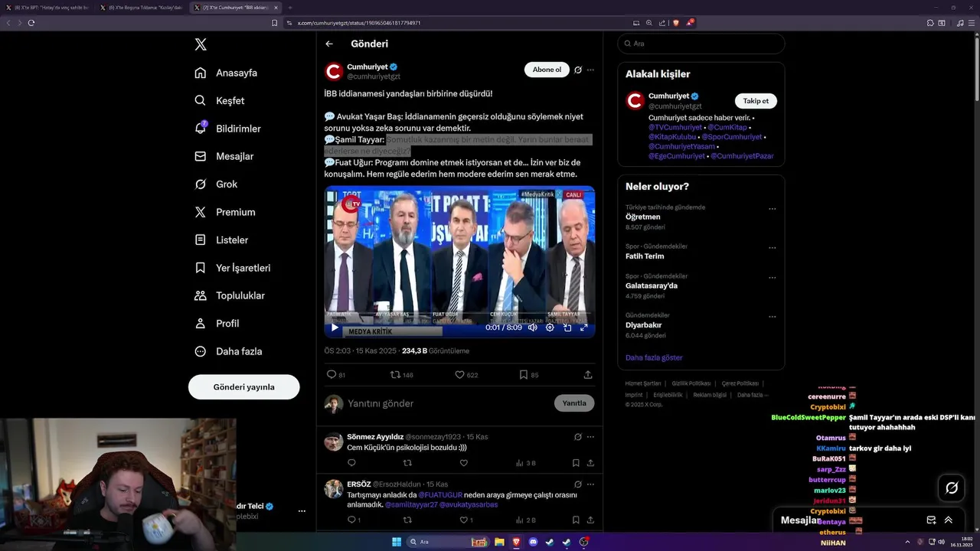Open Mesajlar in the sidebar
This screenshot has height=551, width=980.
[x=224, y=156]
